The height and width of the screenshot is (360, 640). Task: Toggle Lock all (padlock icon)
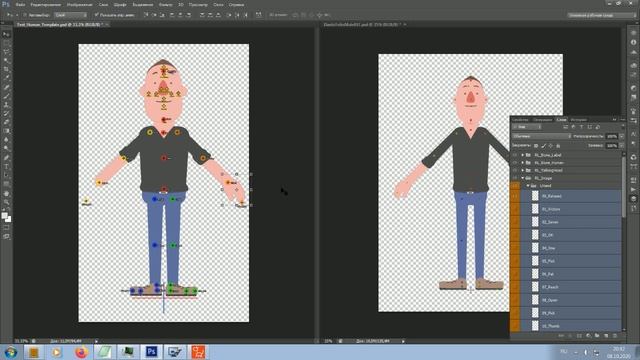(x=558, y=146)
